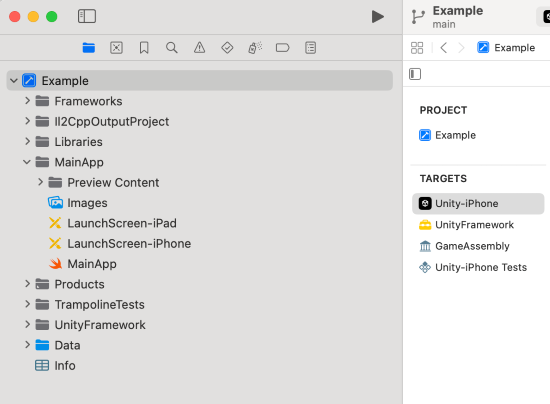Viewport: 550px width, 404px height.
Task: Collapse the Example project root
Action: pos(14,81)
